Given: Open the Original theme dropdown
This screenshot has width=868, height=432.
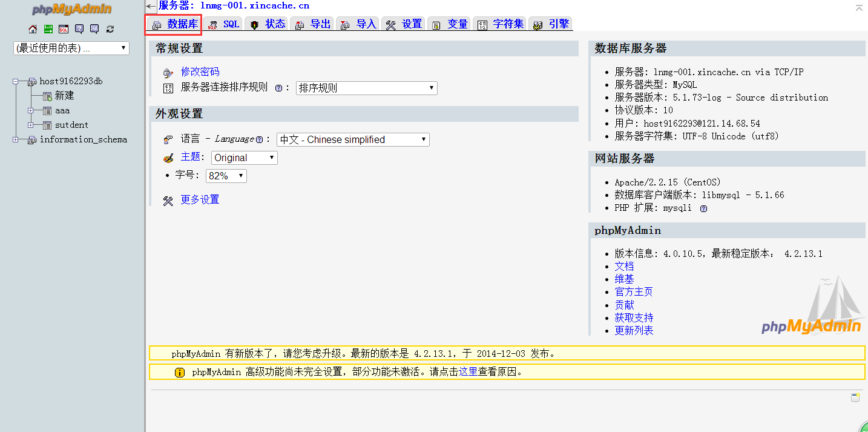Looking at the screenshot, I should (x=245, y=158).
